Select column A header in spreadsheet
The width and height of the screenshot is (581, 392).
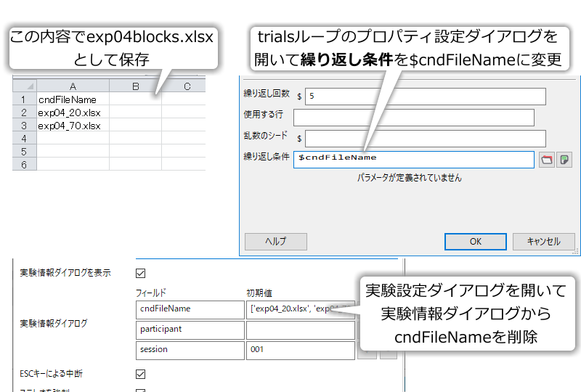(73, 86)
